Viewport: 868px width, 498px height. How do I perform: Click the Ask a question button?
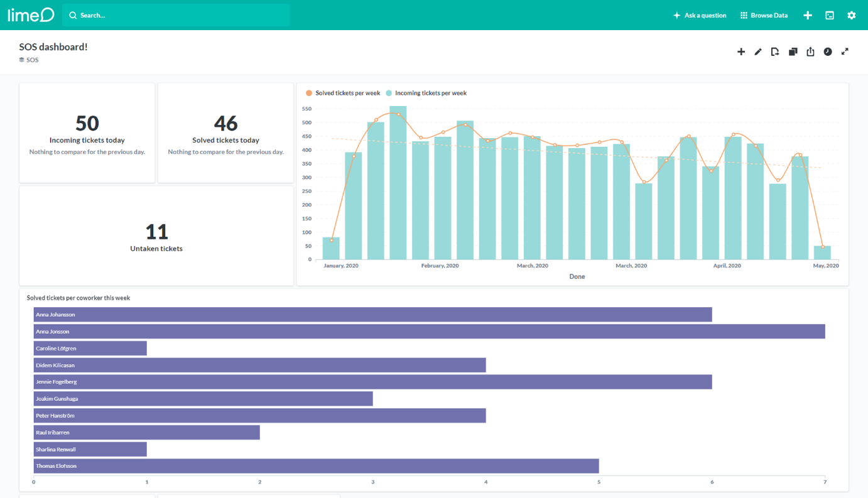coord(700,15)
